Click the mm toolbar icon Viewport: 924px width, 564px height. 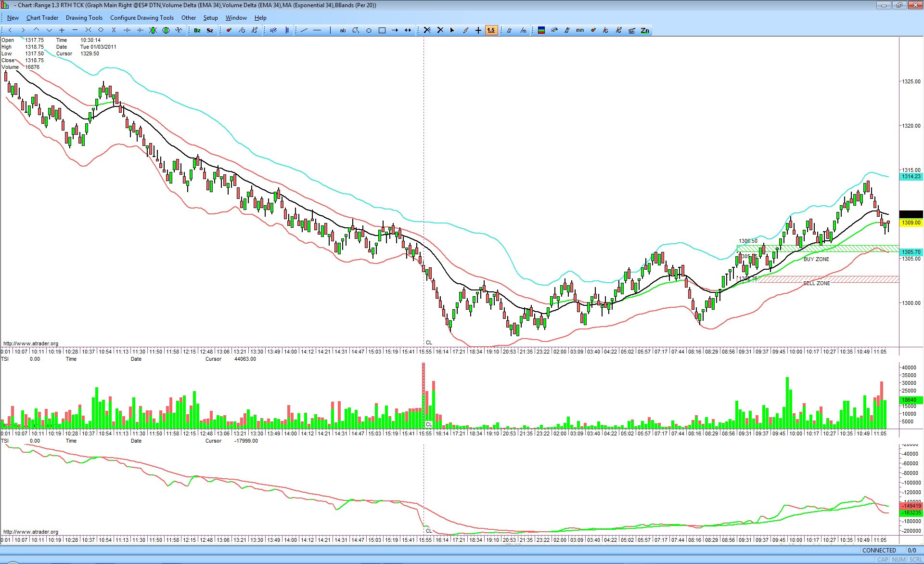(x=580, y=30)
